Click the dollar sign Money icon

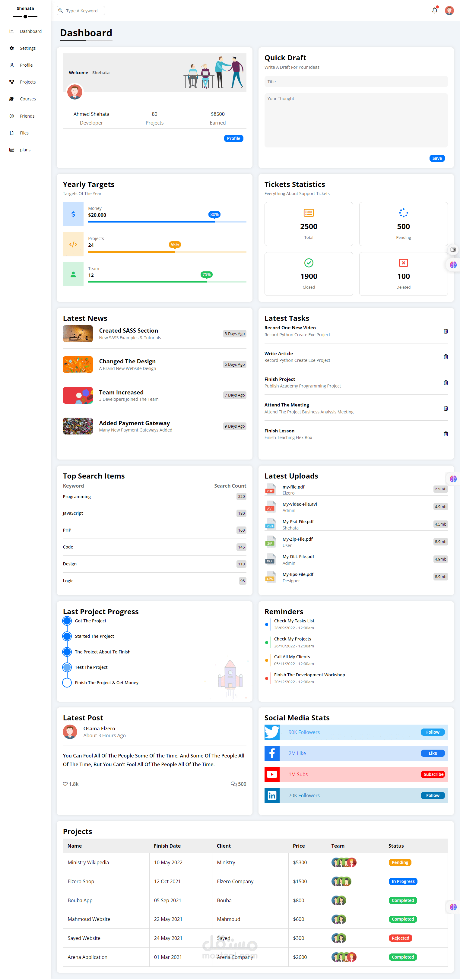73,214
